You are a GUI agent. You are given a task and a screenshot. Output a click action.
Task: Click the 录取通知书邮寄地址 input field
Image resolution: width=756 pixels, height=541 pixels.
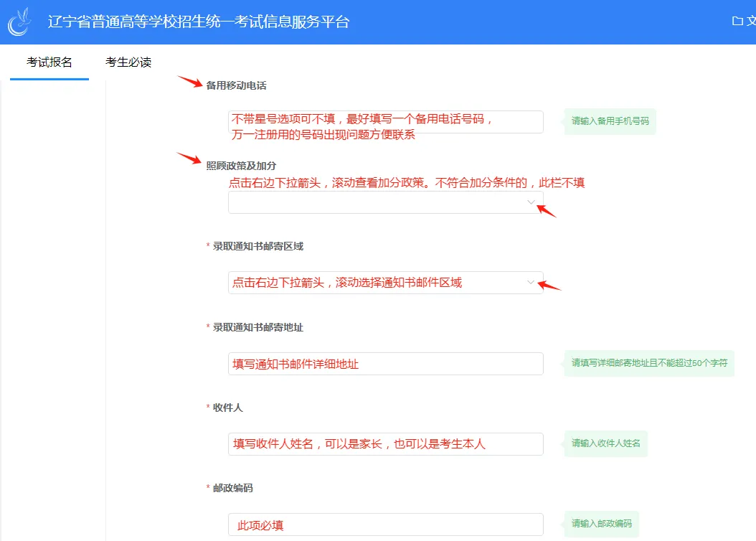pos(386,364)
